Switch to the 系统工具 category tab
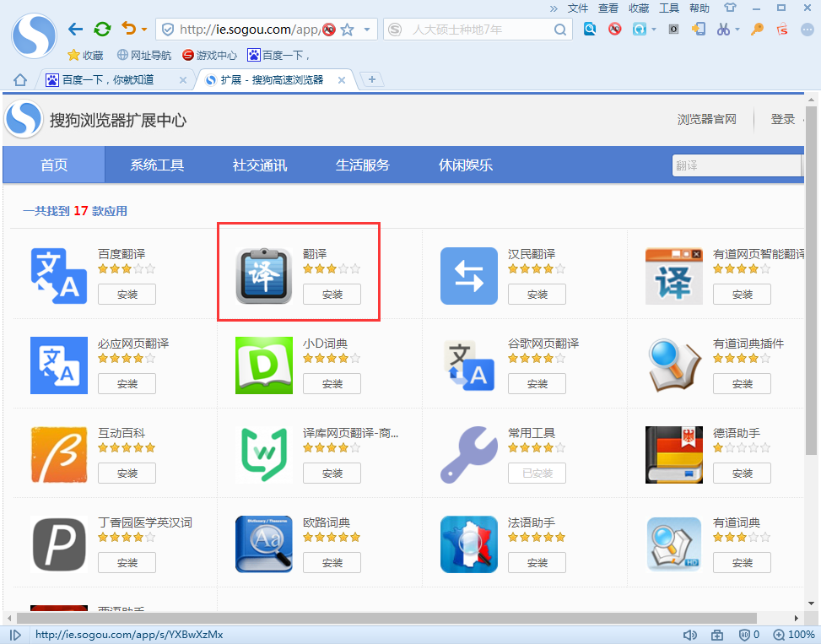The image size is (821, 644). [157, 165]
